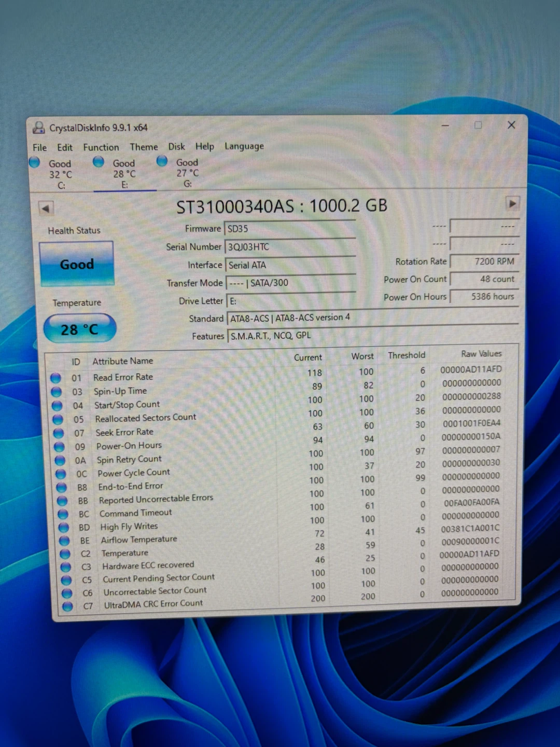Click the Current column header
The image size is (560, 747).
[x=308, y=357]
